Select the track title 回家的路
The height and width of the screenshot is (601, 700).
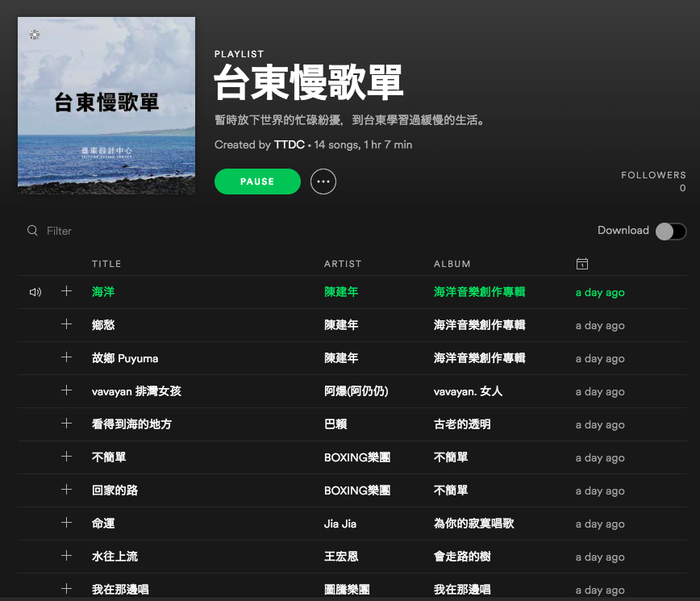point(115,490)
